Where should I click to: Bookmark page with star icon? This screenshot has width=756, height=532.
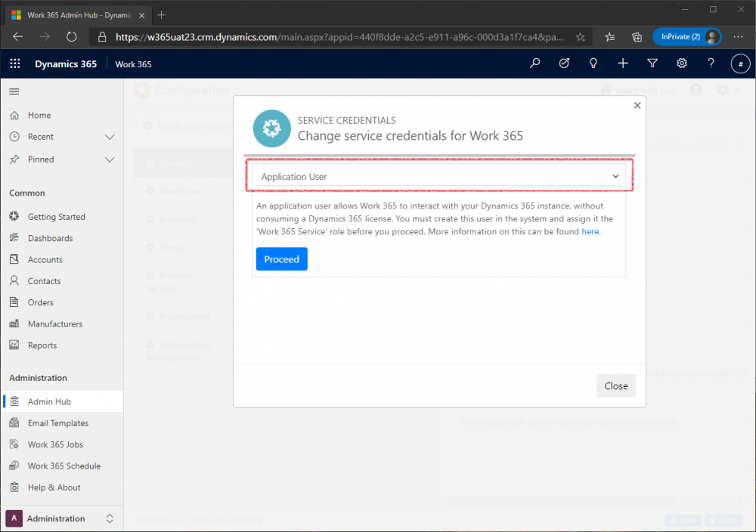[x=580, y=37]
